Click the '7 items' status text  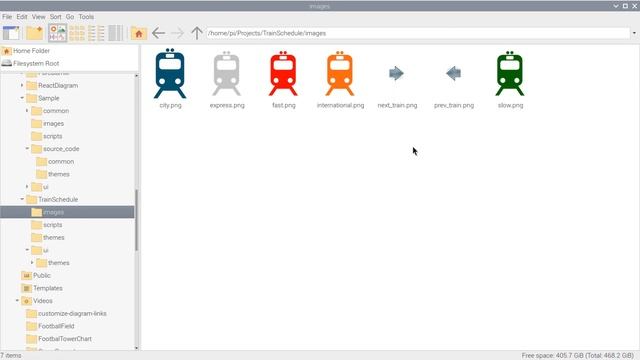click(11, 355)
